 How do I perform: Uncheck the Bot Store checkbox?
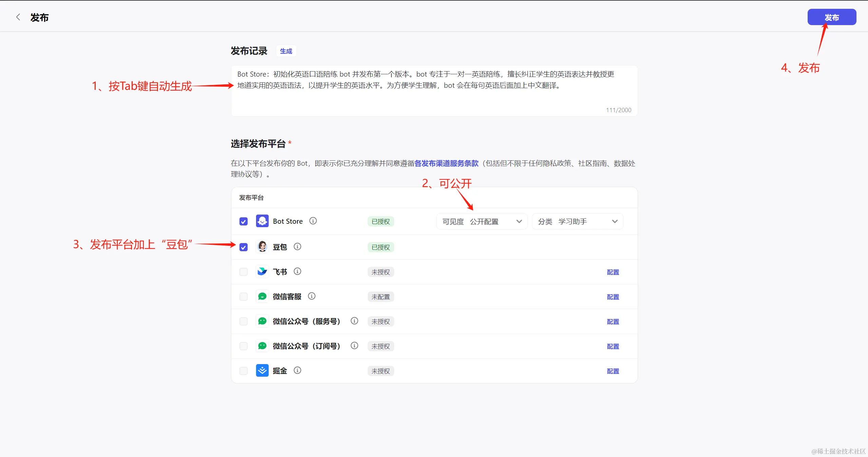point(244,221)
